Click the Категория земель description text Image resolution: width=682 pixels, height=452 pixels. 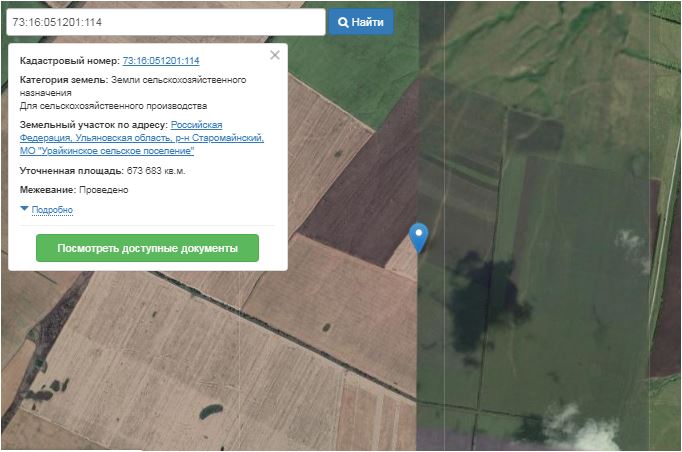[132, 92]
